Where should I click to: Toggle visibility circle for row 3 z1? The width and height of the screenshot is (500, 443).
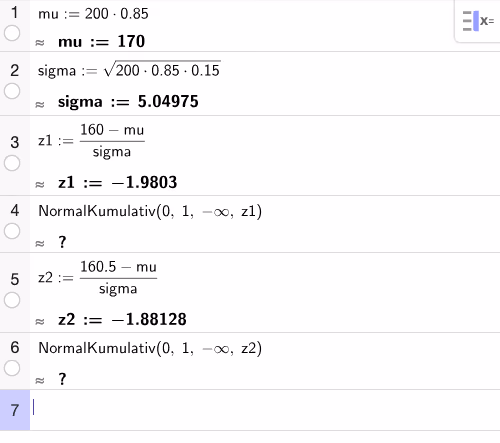coord(12,163)
